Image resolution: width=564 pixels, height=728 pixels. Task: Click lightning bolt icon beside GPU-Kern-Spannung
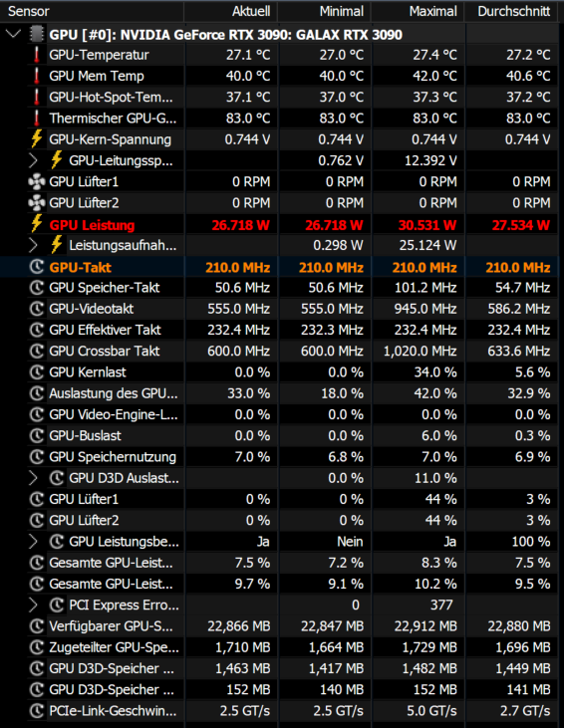[x=37, y=138]
